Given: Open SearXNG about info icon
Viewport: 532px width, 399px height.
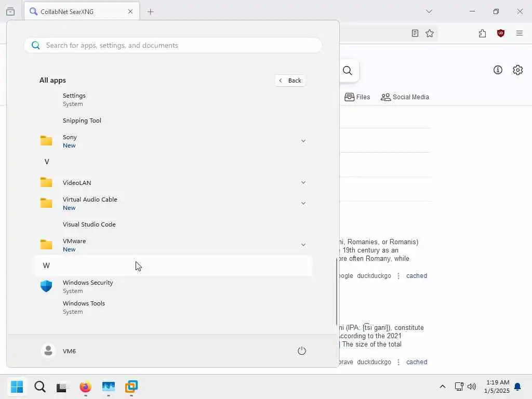Looking at the screenshot, I should tap(498, 70).
